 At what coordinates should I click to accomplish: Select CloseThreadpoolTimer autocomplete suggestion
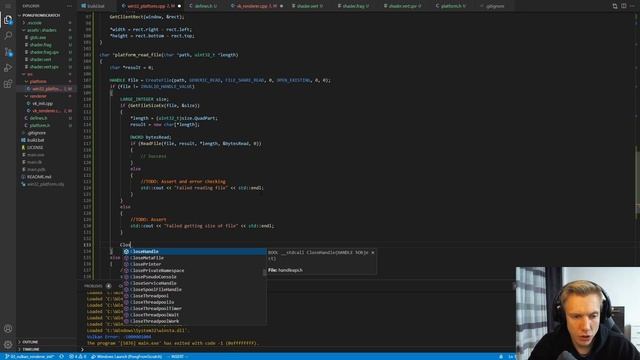pos(195,309)
